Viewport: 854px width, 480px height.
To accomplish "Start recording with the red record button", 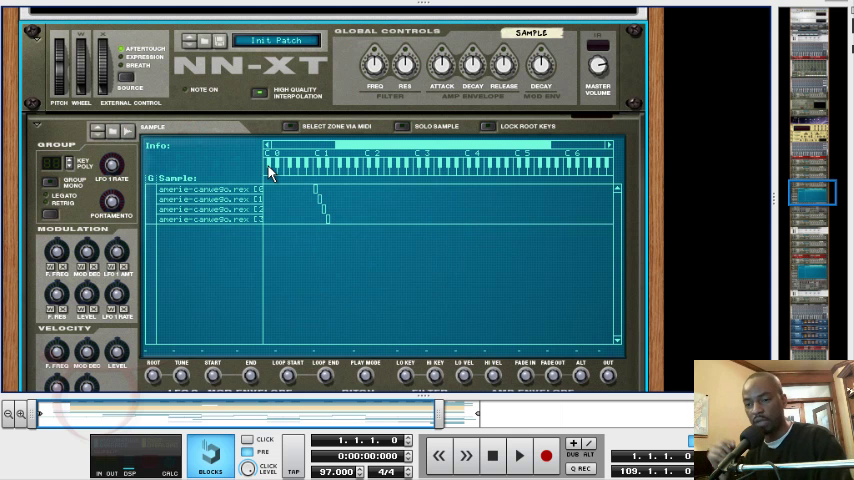I will coord(546,456).
